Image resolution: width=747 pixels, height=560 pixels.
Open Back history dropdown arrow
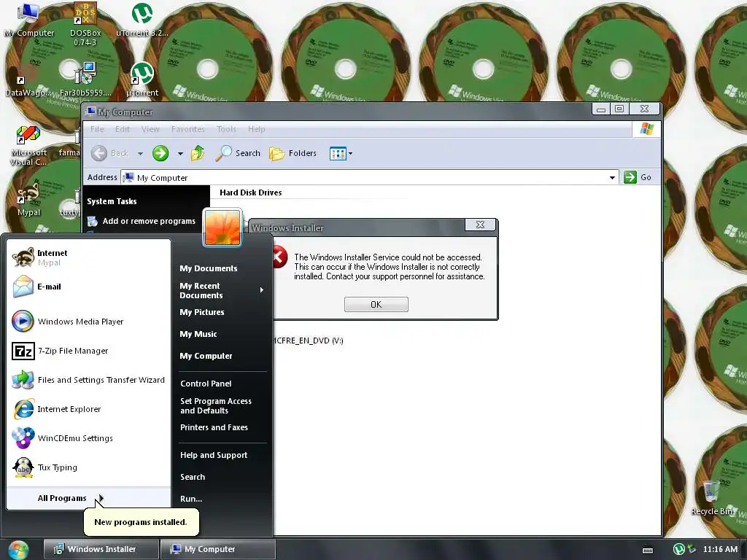coord(140,153)
